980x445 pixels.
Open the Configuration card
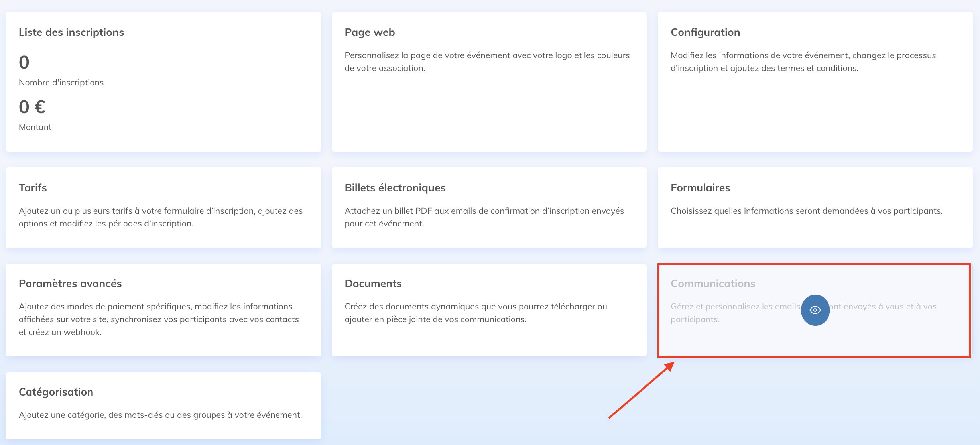815,104
